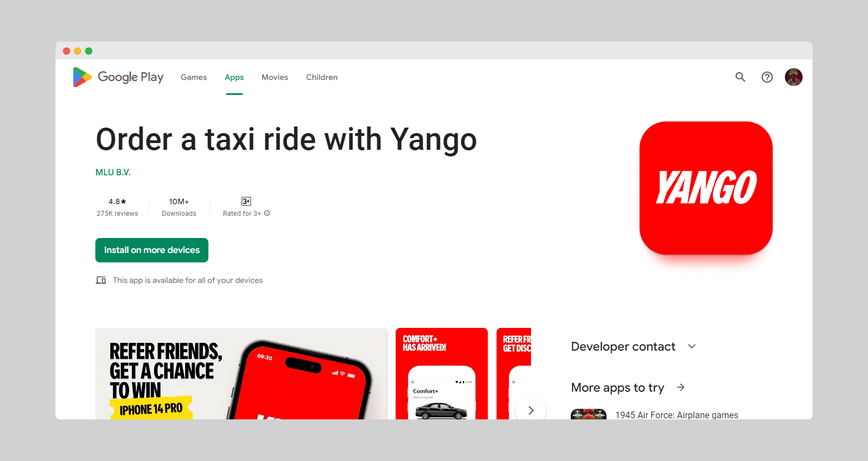Screen dimensions: 868x461
Task: Switch to the Games tab
Action: pyautogui.click(x=194, y=77)
